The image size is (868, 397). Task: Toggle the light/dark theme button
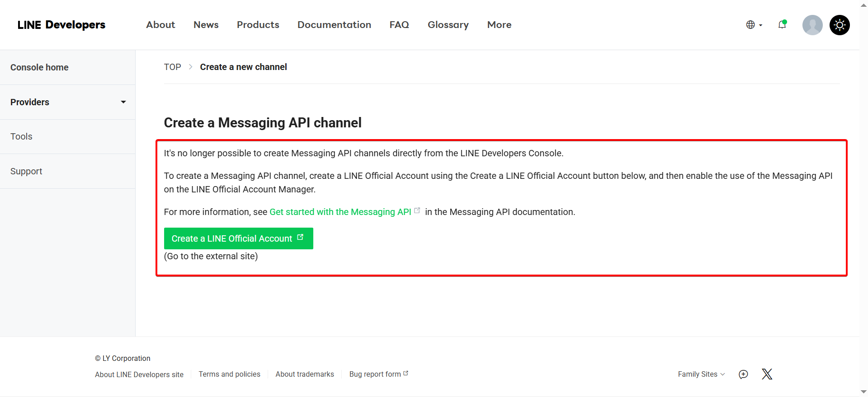coord(840,25)
